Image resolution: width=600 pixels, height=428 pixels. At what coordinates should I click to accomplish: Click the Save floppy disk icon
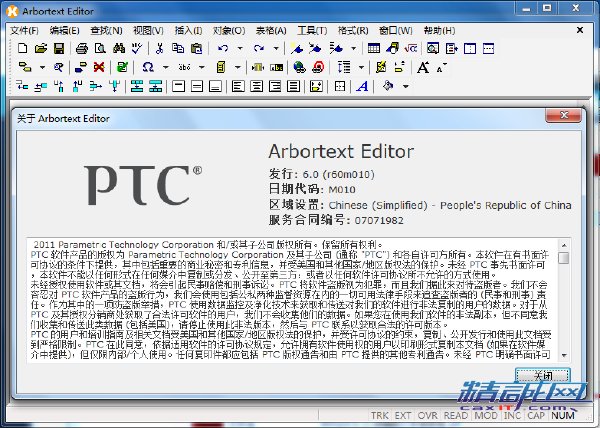click(59, 48)
